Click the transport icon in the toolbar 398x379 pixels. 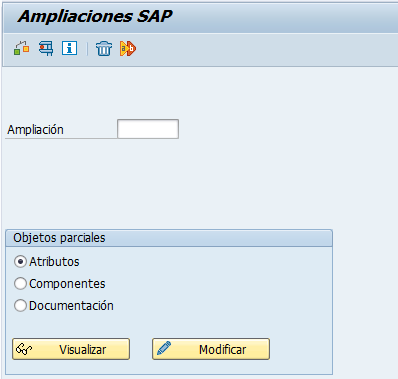click(x=46, y=48)
